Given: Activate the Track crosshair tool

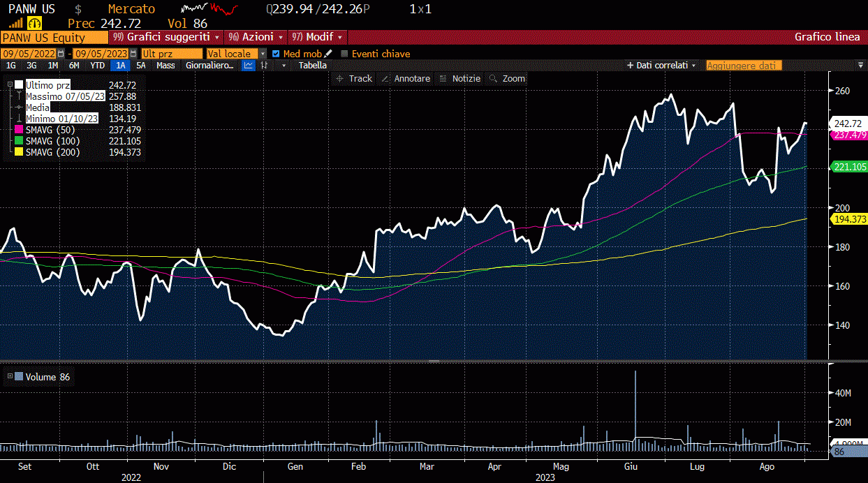Looking at the screenshot, I should [x=354, y=79].
